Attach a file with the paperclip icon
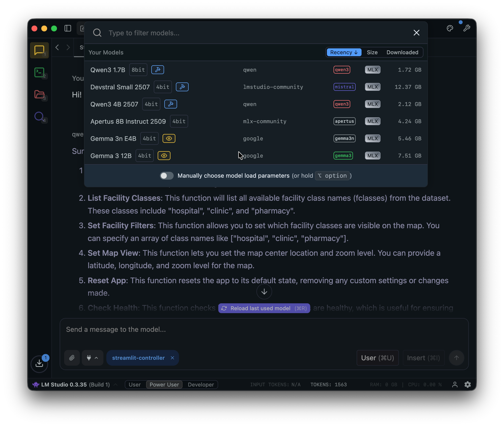This screenshot has width=504, height=427. [72, 358]
